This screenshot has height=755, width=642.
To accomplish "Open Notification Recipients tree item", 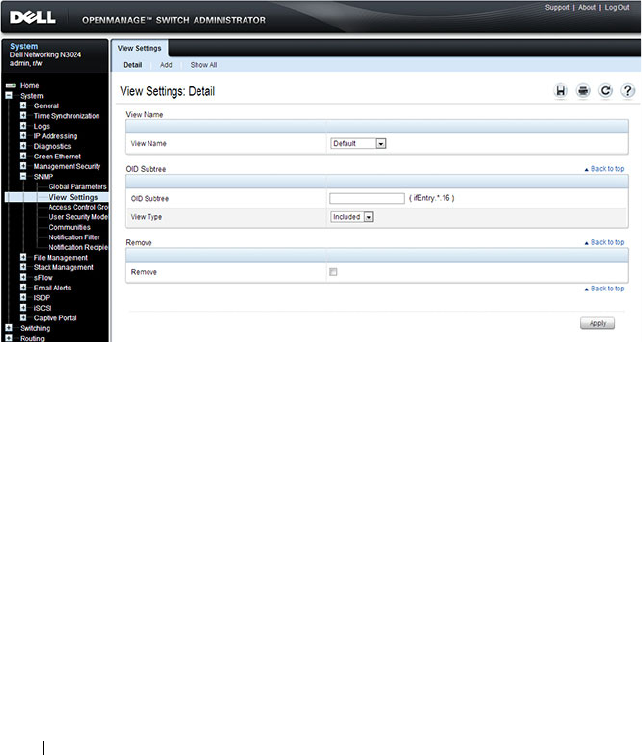I will coord(78,247).
